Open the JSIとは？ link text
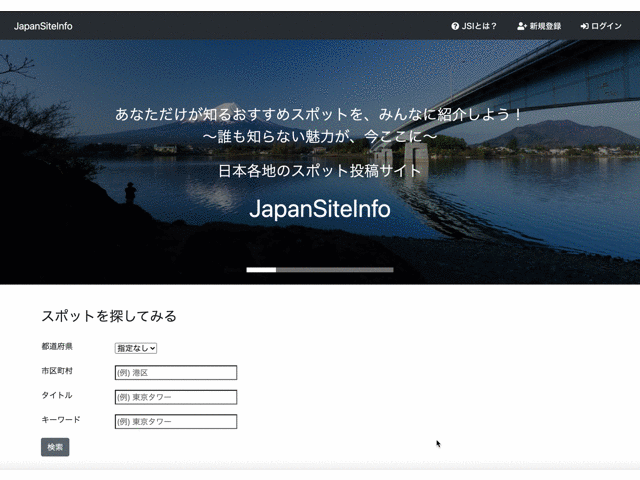This screenshot has height=480, width=640. (479, 26)
